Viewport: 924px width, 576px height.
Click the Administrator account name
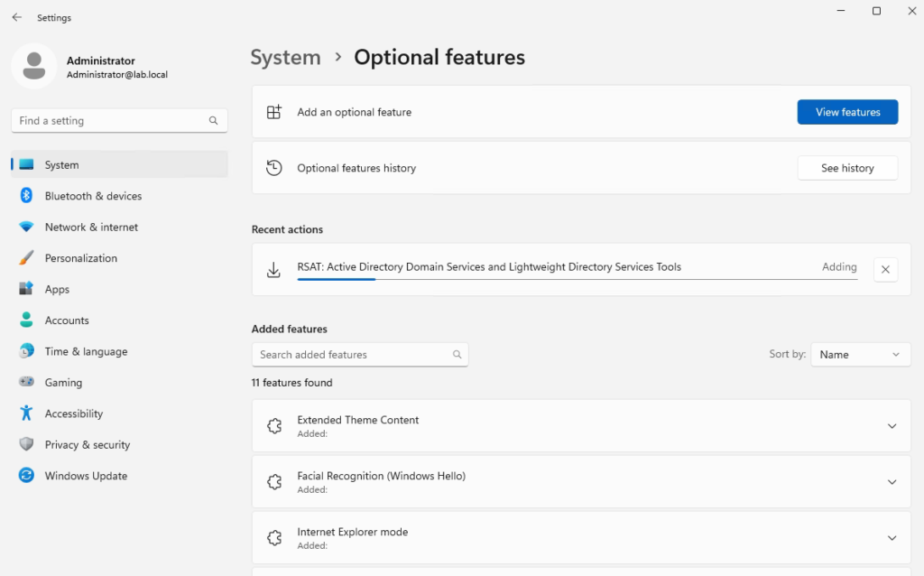(x=101, y=60)
